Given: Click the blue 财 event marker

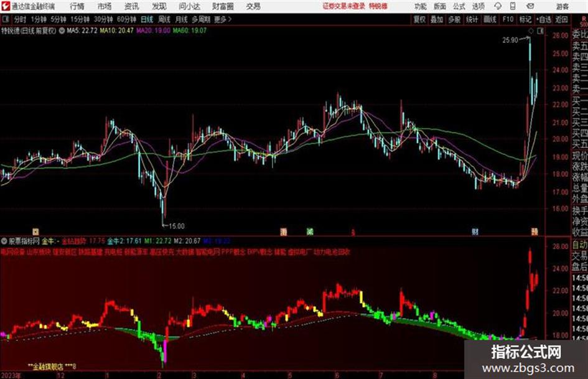Looking at the screenshot, I should coord(475,232).
